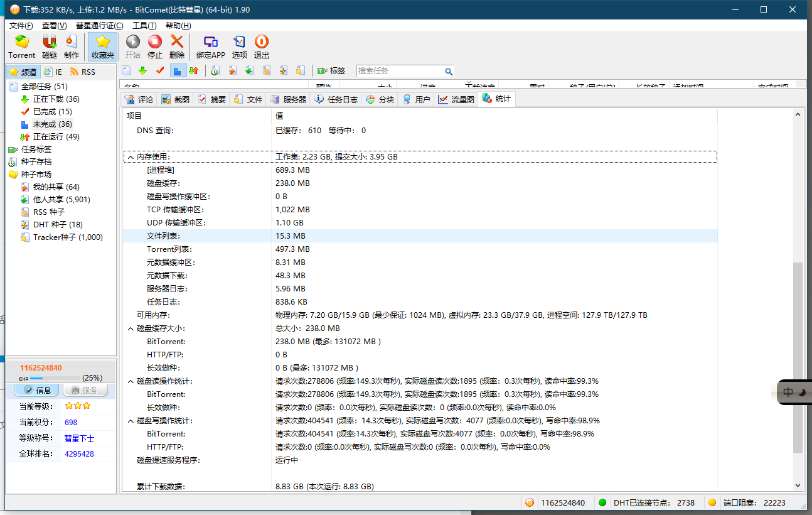Click the user ID 1162524840 in status bar

563,502
